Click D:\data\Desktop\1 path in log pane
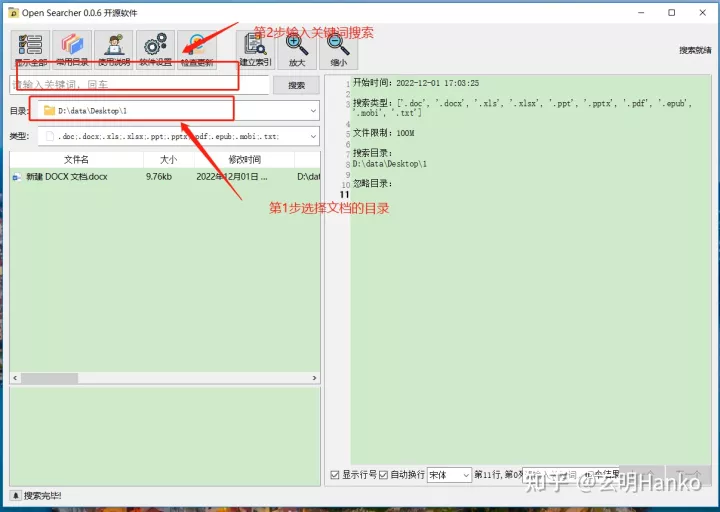The width and height of the screenshot is (720, 512). [389, 164]
